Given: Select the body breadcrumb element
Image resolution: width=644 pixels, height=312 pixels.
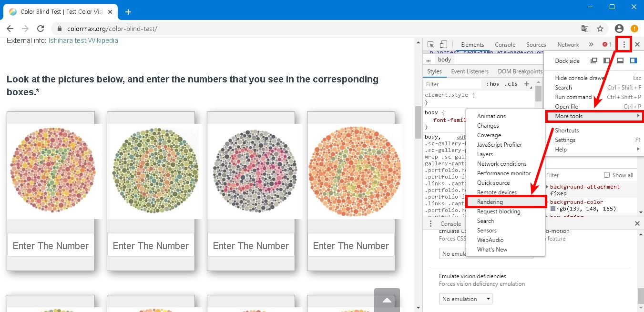Looking at the screenshot, I should click(444, 60).
